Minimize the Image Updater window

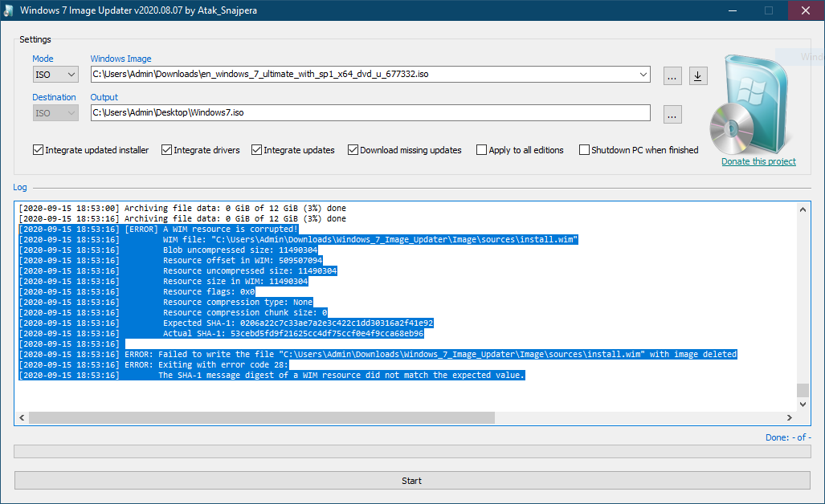tap(733, 10)
